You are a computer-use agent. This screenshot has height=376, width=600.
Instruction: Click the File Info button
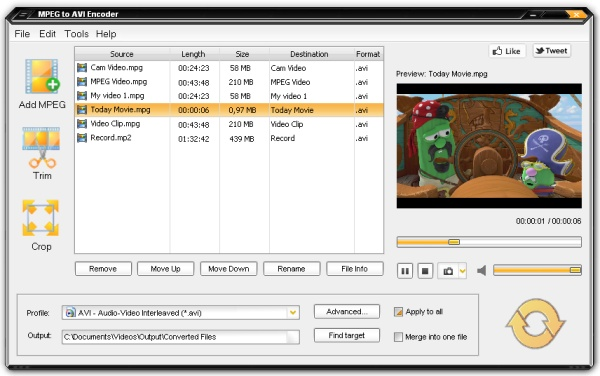(x=354, y=269)
